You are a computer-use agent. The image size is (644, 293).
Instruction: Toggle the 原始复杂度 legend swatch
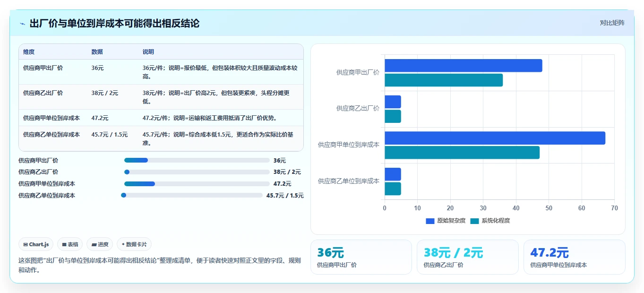pos(430,221)
